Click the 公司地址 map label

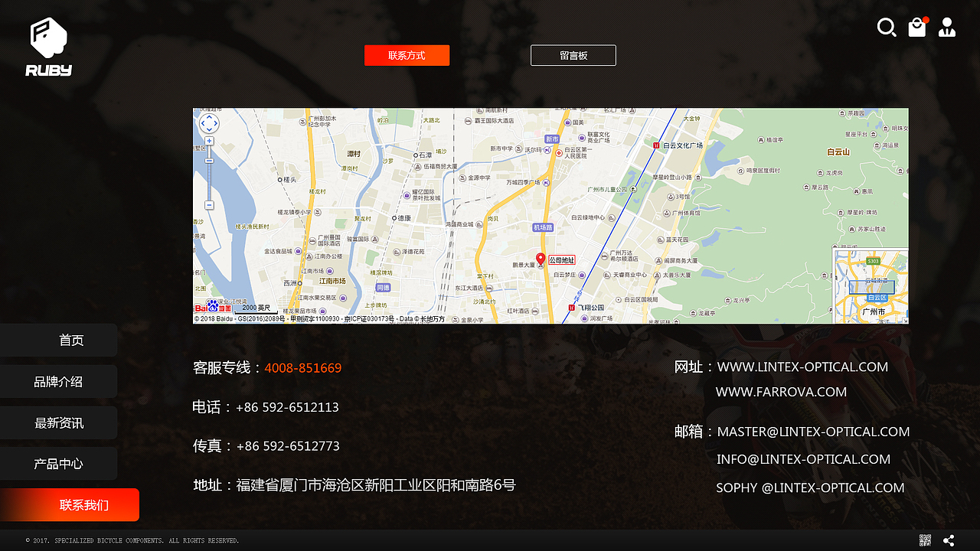562,260
